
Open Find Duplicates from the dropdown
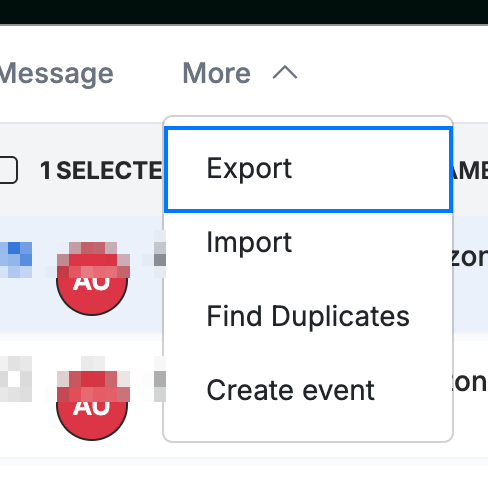[308, 316]
